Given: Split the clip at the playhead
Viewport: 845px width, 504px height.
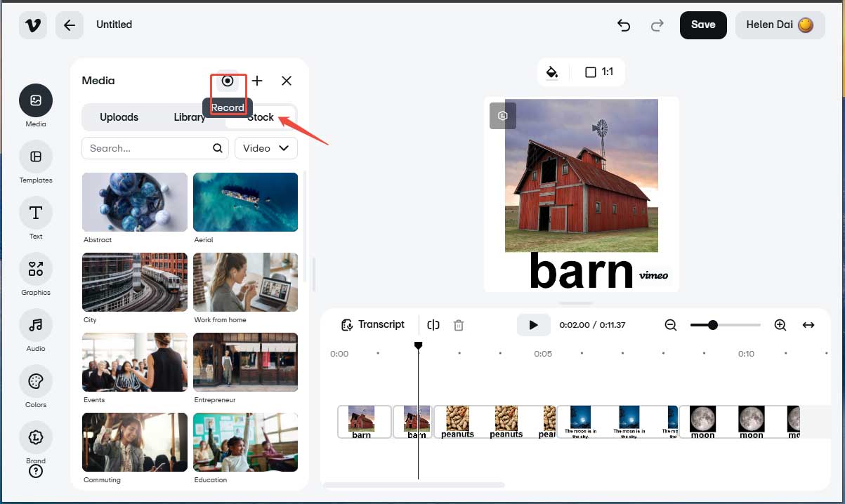Looking at the screenshot, I should 433,324.
